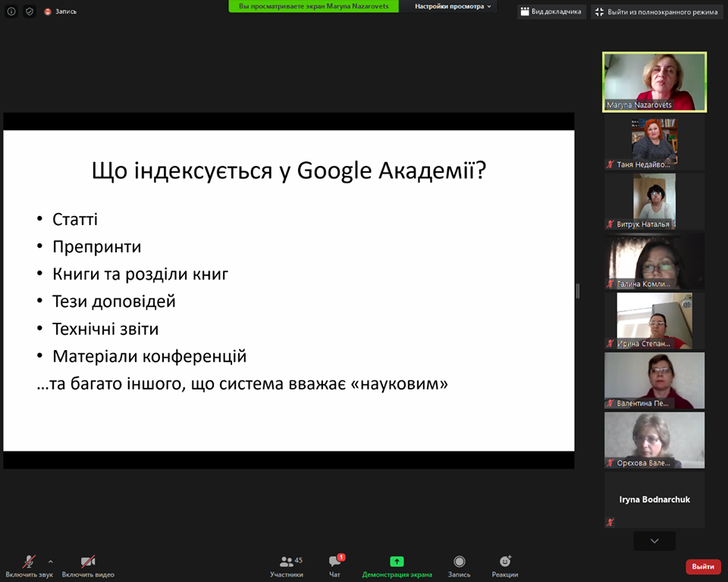The image size is (728, 582).
Task: Open 'Реакции' reactions menu
Action: click(x=505, y=566)
